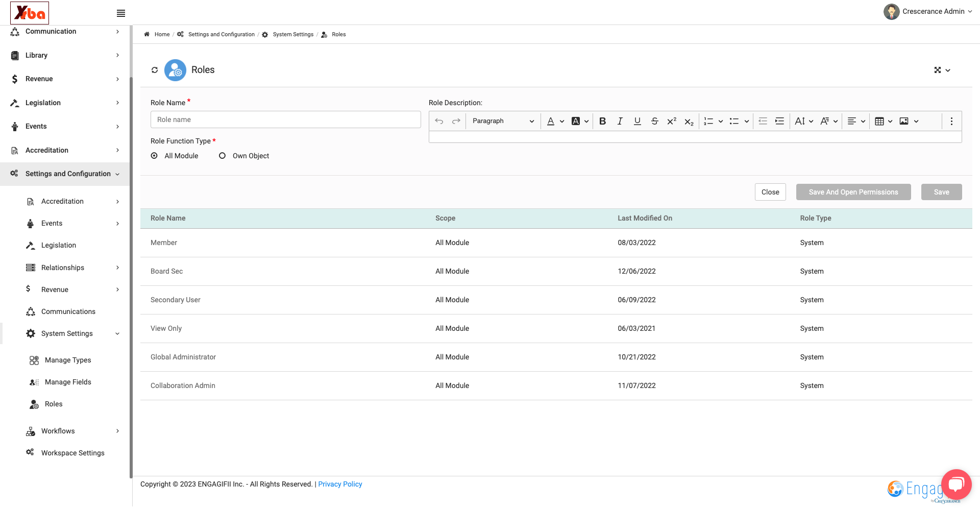Open text alignment dropdown
980x508 pixels.
(x=856, y=121)
